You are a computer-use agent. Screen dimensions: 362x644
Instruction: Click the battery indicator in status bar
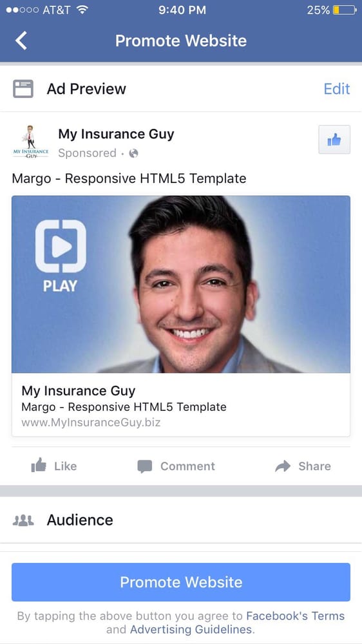pyautogui.click(x=345, y=10)
